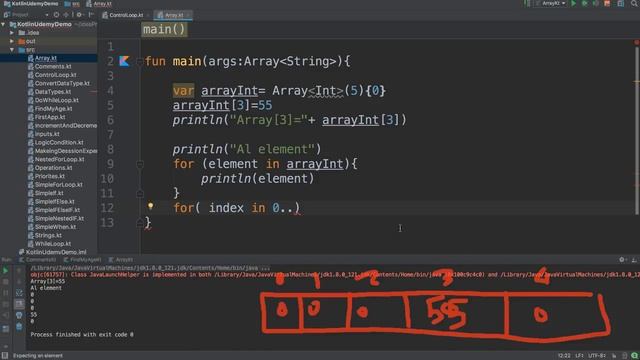Open Run panel settings gear
This screenshot has height=360, width=640.
(622, 260)
